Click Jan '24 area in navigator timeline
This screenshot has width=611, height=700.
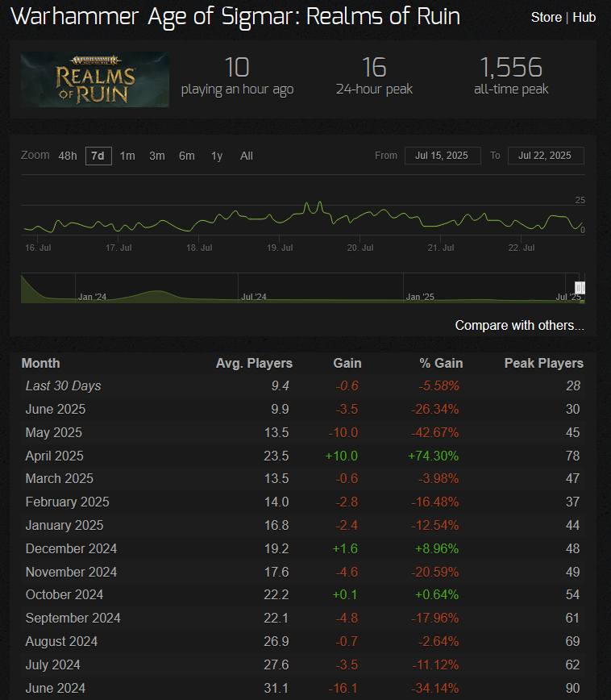click(x=92, y=297)
